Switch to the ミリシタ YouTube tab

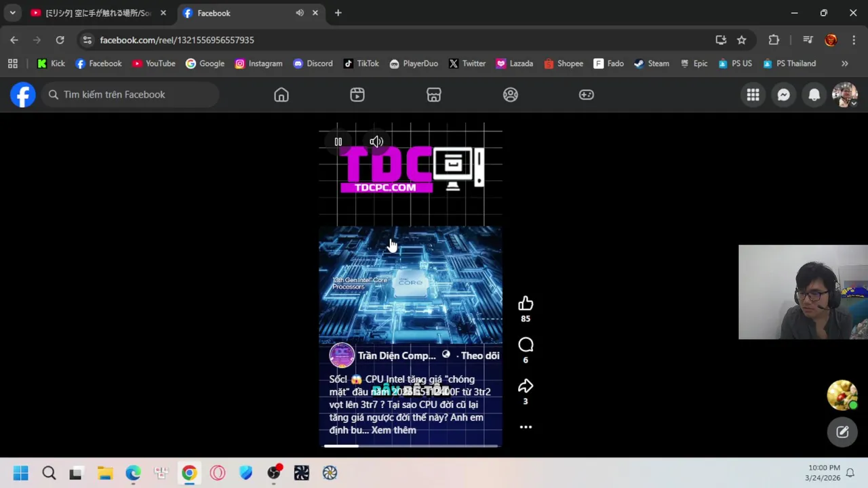point(98,13)
